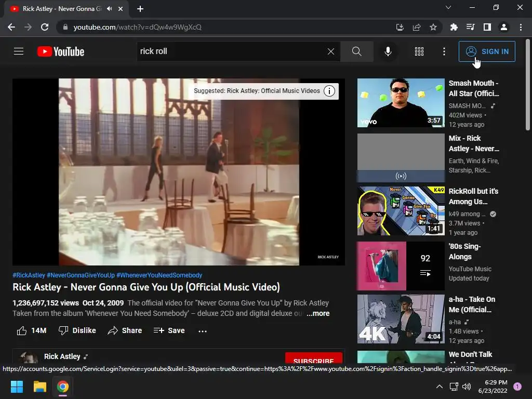Open 'We Don't Talk' video title
This screenshot has width=532, height=399.
[x=470, y=354]
